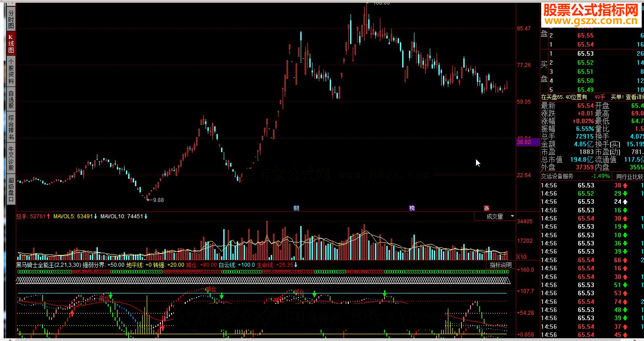
Task: Click the 减仓: +80.00 indicator label
Action: (201, 264)
